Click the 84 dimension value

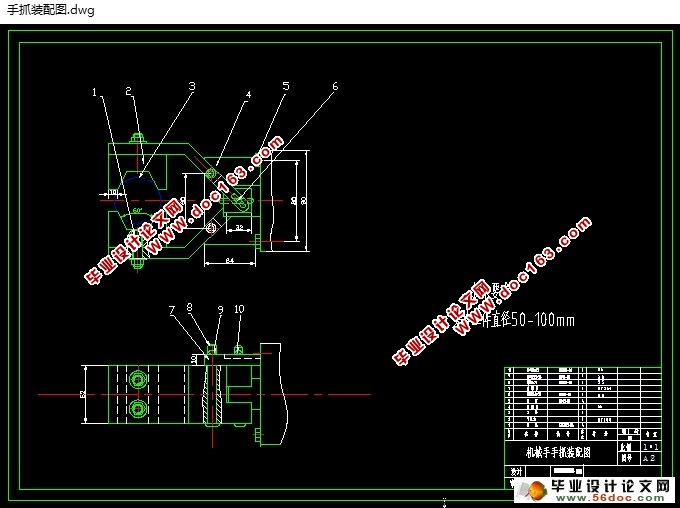pyautogui.click(x=230, y=260)
